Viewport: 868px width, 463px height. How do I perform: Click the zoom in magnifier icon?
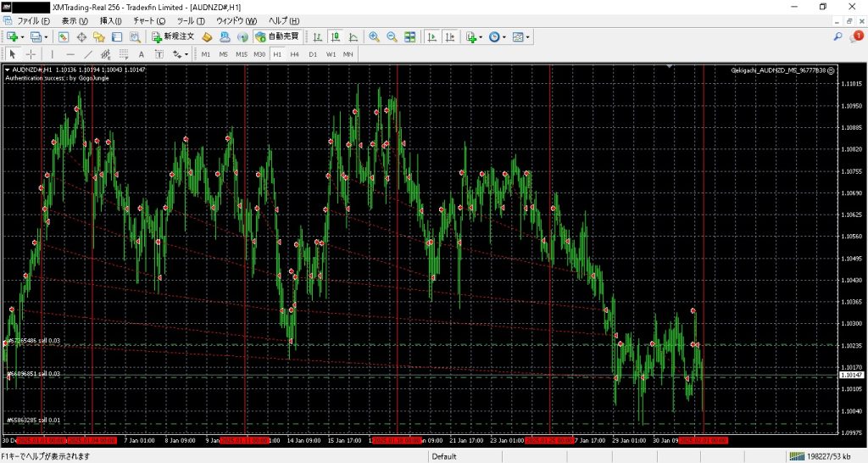point(374,37)
